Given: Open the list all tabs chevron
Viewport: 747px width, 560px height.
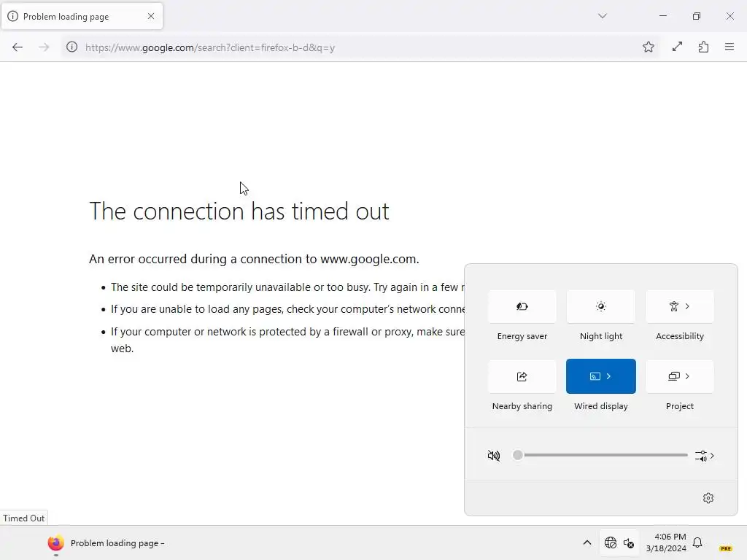Looking at the screenshot, I should pyautogui.click(x=602, y=16).
